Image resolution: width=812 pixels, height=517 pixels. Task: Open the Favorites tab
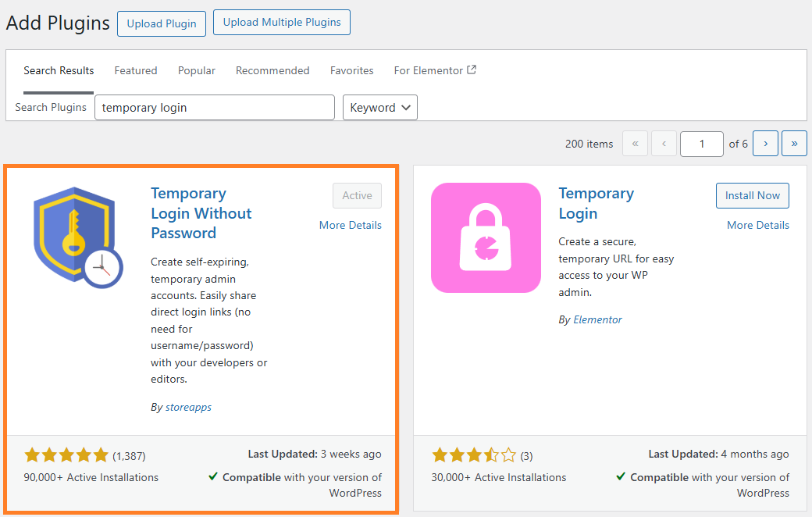351,70
